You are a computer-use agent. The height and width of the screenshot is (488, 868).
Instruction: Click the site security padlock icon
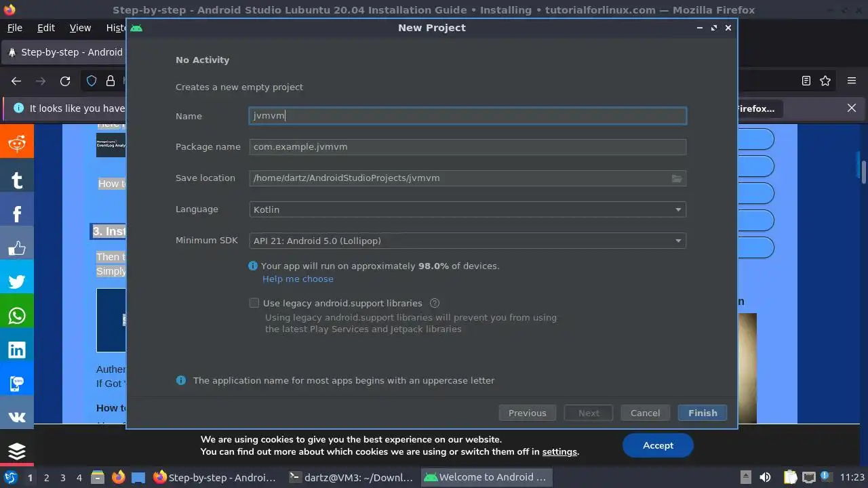(111, 81)
